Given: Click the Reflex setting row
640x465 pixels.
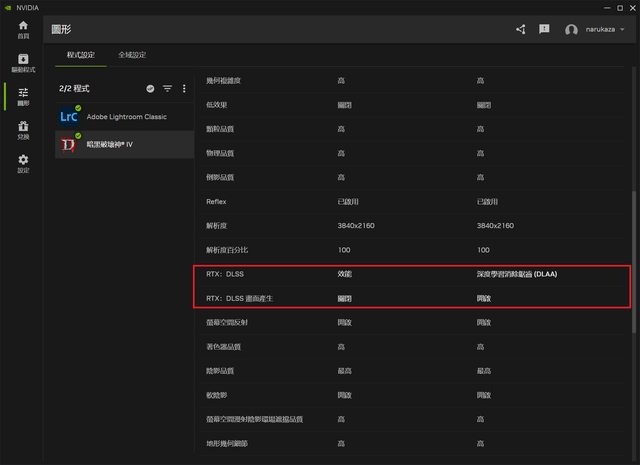Looking at the screenshot, I should [216, 201].
